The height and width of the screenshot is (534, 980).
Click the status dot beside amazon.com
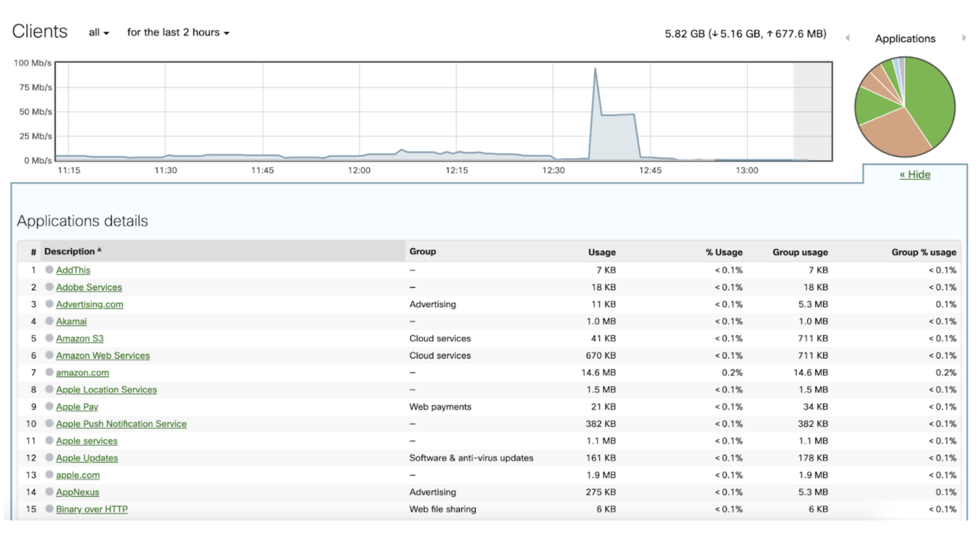[x=49, y=372]
